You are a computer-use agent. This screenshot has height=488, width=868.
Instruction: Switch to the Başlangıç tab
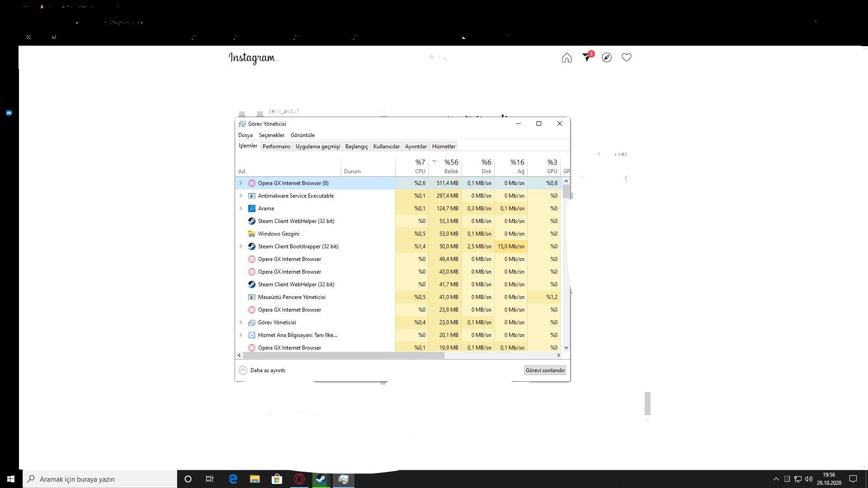(x=356, y=147)
